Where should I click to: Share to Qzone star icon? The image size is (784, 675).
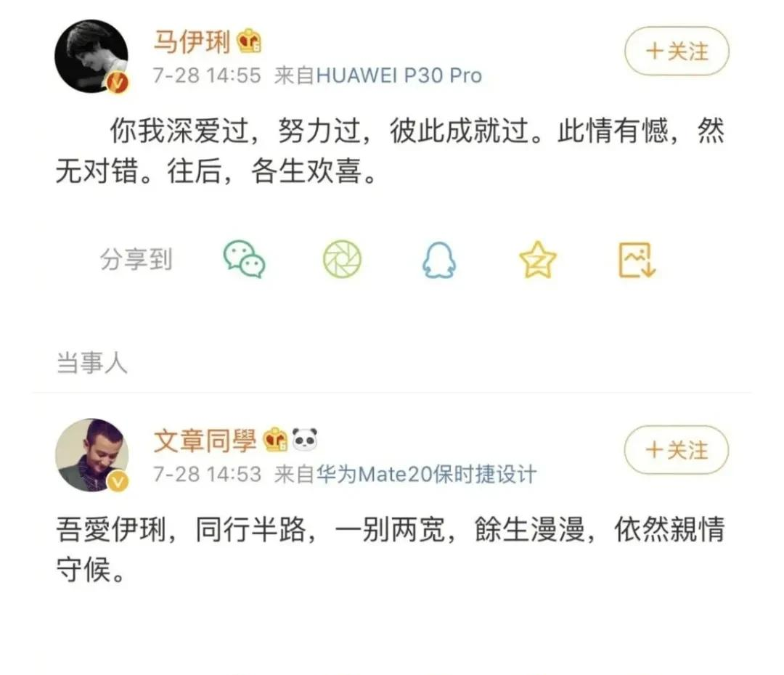537,260
